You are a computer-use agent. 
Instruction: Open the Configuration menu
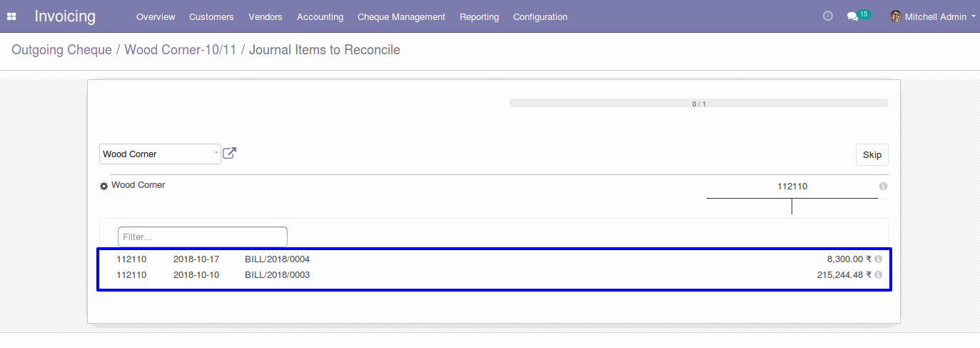click(540, 16)
